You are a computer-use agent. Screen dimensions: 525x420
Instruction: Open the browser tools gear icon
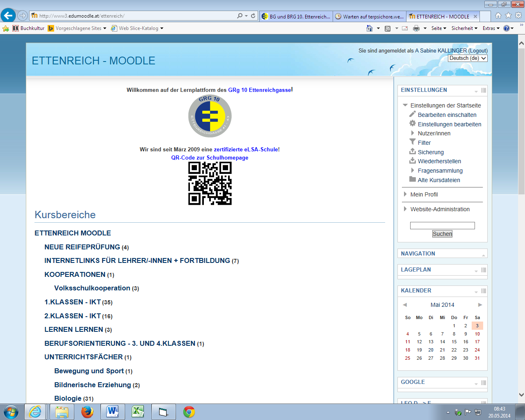tap(518, 16)
